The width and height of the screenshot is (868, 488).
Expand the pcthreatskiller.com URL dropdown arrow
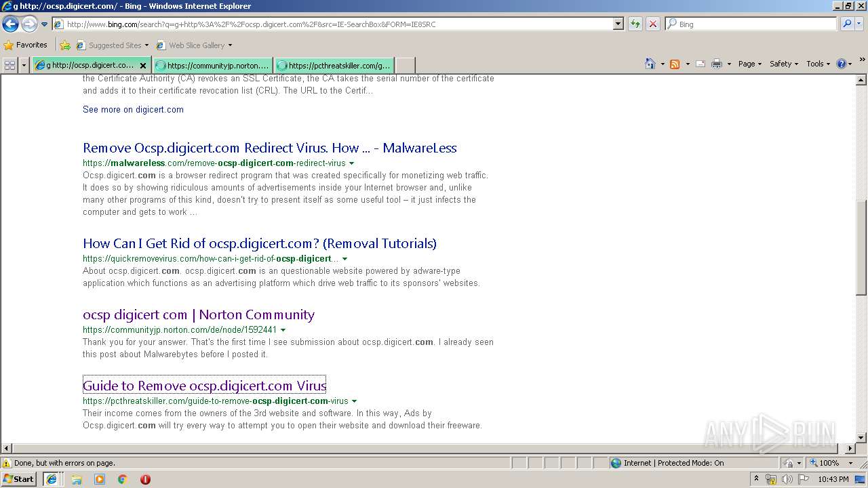[354, 401]
